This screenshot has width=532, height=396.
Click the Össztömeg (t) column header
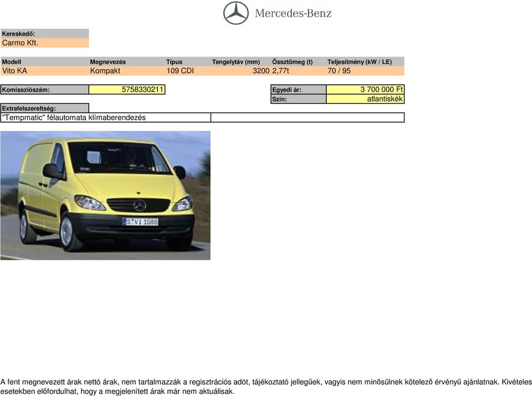293,62
